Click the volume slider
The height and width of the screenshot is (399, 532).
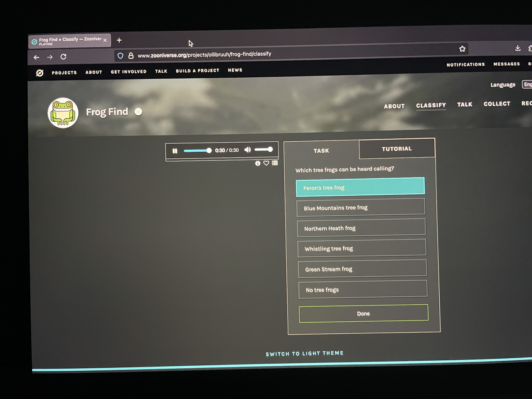264,149
